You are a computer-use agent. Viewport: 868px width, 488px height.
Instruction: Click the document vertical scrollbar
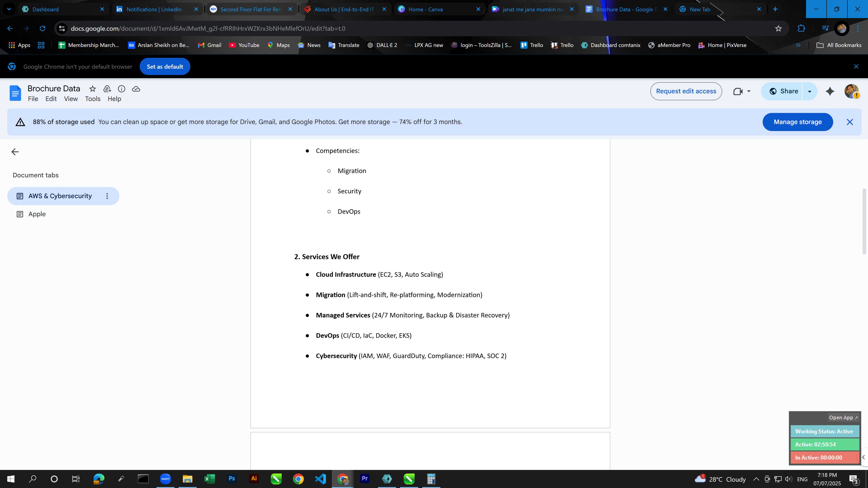pyautogui.click(x=864, y=221)
